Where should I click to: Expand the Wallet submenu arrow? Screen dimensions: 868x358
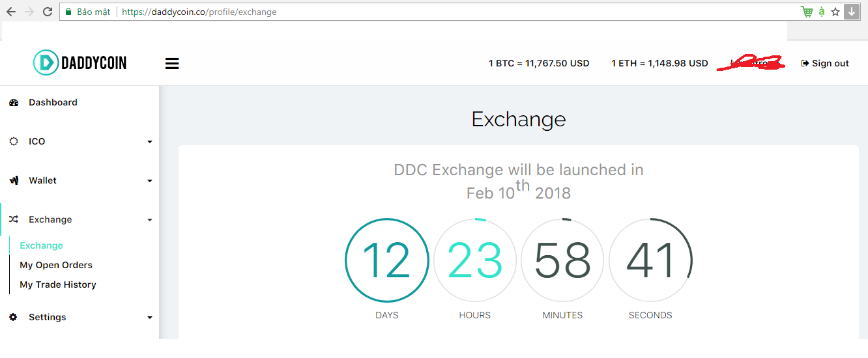click(x=150, y=181)
